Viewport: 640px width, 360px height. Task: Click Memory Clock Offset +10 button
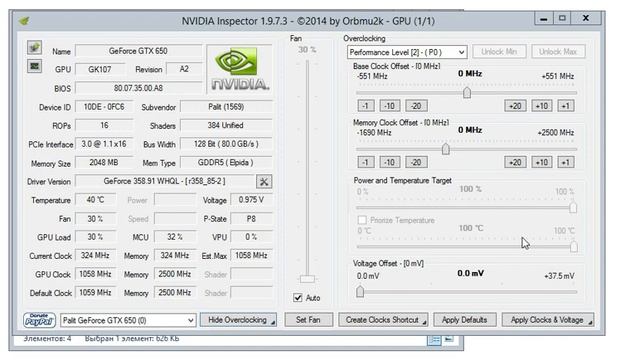tap(542, 162)
